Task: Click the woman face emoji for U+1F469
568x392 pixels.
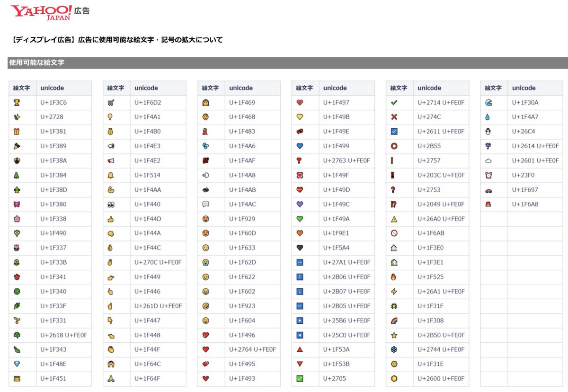Action: click(205, 103)
